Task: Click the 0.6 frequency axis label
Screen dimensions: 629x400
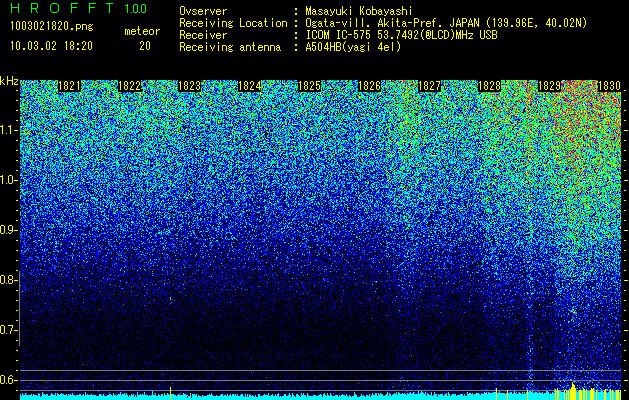Action: point(8,380)
